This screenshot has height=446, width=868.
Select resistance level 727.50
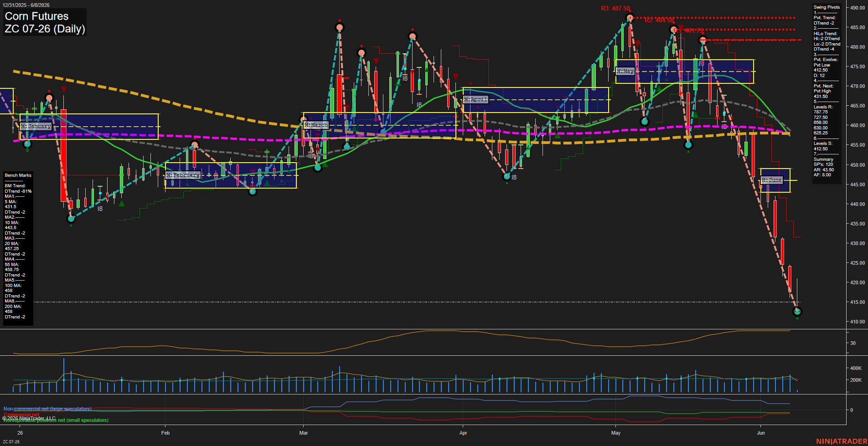pyautogui.click(x=821, y=118)
